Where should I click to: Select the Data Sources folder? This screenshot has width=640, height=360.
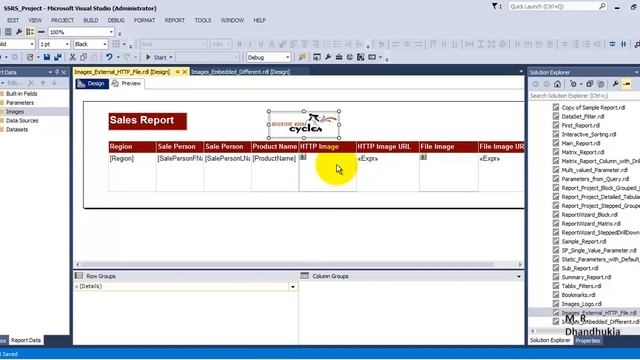pyautogui.click(x=22, y=120)
